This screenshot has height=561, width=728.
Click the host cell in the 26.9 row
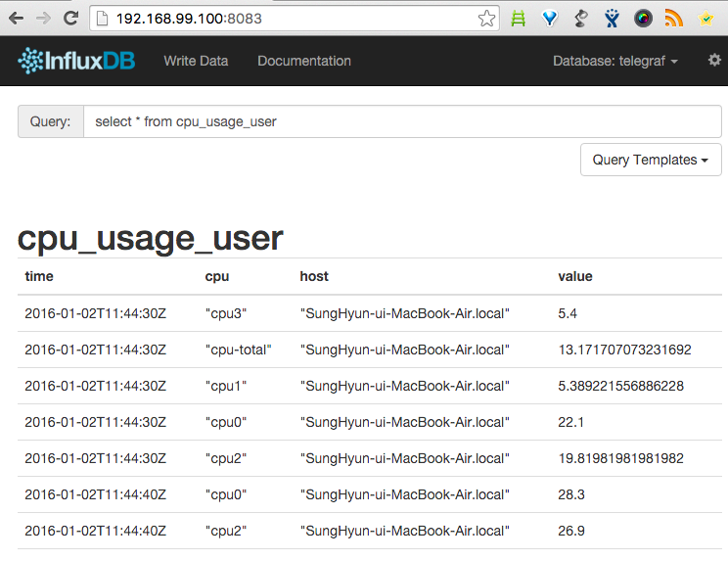point(405,531)
